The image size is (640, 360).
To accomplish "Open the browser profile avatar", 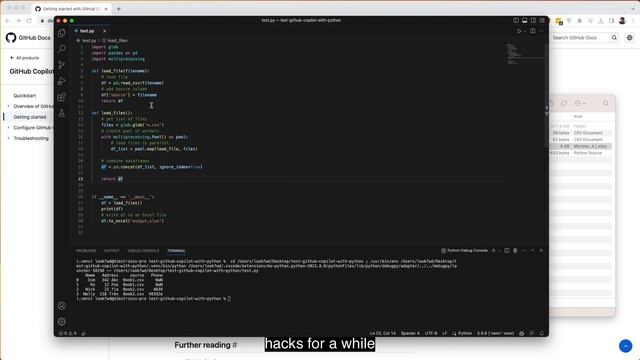I will point(622,20).
